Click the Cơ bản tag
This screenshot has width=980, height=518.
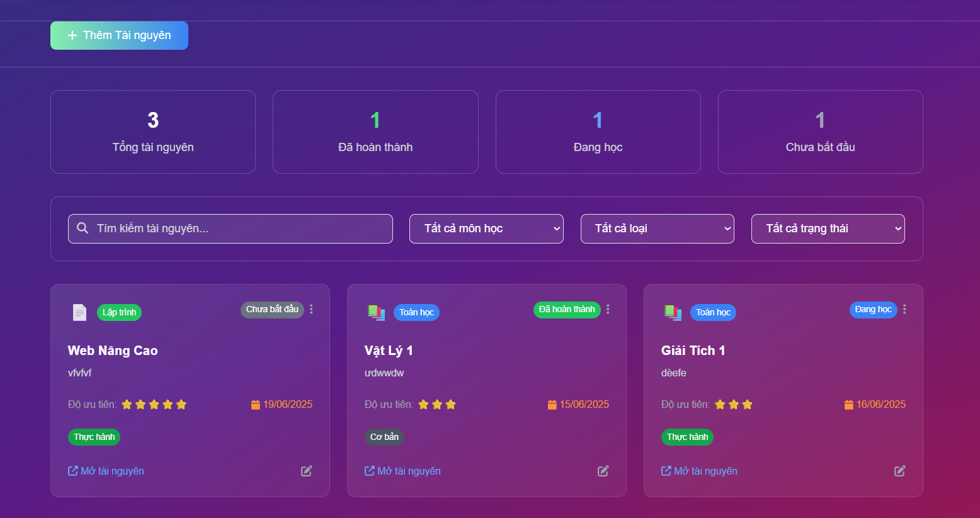384,437
